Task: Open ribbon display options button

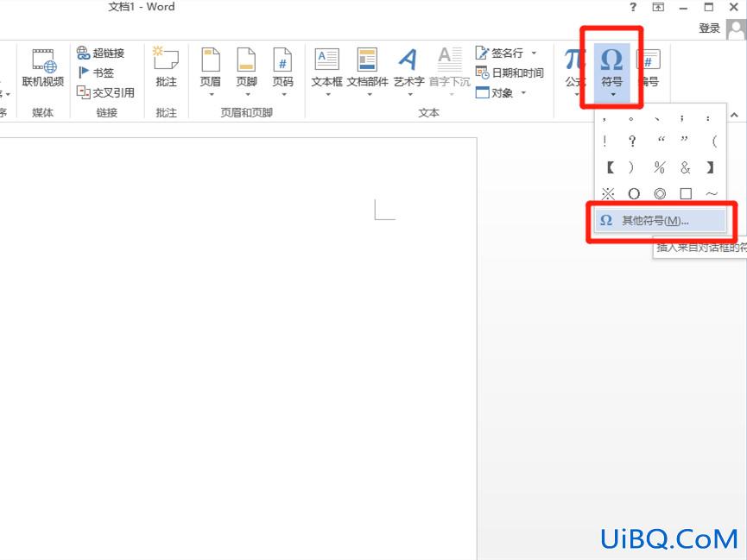Action: click(x=658, y=7)
